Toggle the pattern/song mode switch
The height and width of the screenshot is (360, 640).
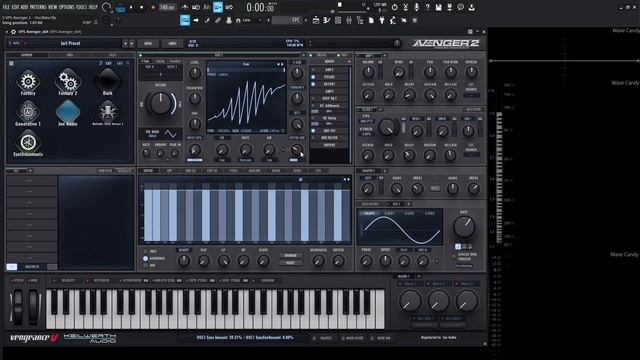120,8
